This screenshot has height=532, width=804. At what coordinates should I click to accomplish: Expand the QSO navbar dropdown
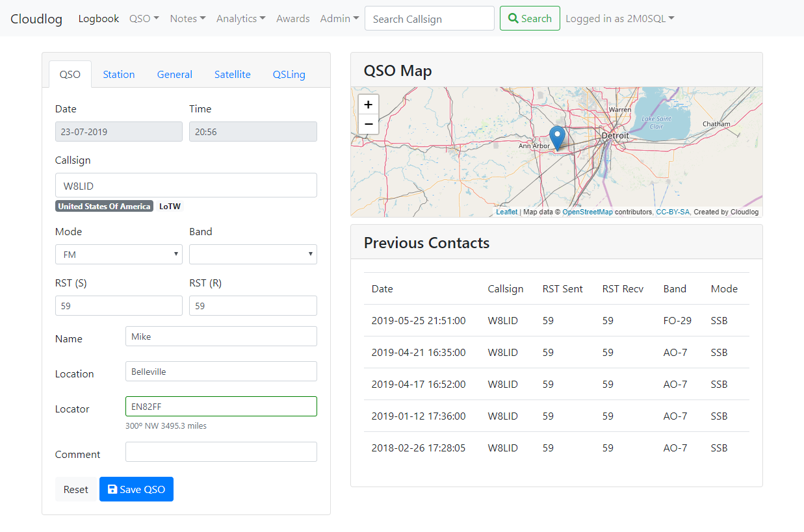tap(144, 19)
